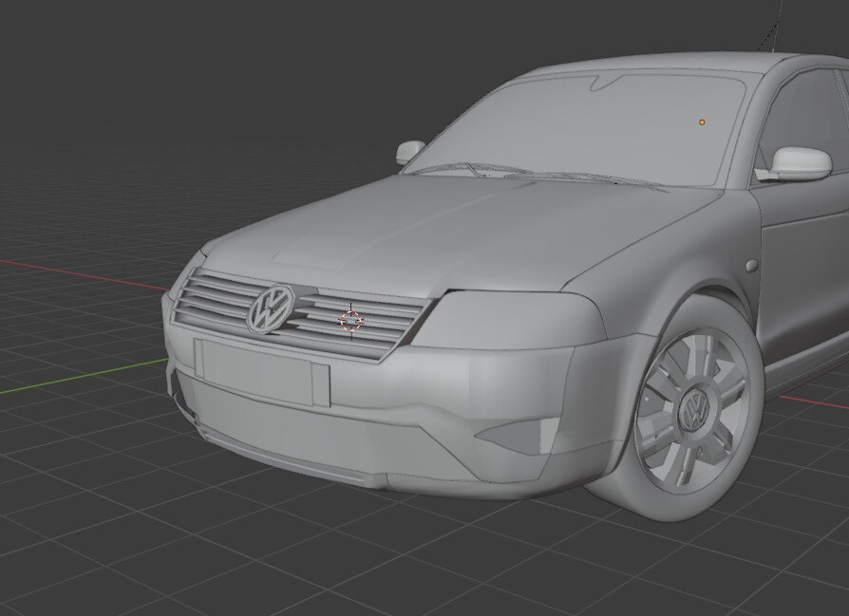Click the VW emblem on the wheel hub
Viewport: 849px width, 616px height.
click(693, 411)
